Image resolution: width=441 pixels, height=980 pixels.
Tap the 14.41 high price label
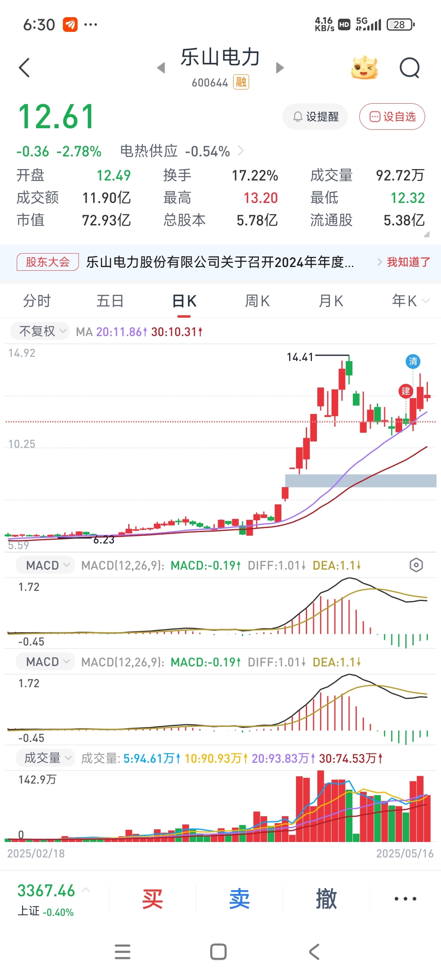tap(300, 357)
